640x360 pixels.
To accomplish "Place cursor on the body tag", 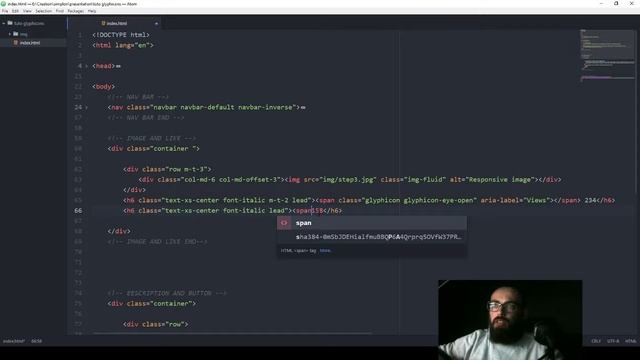I will pos(104,87).
